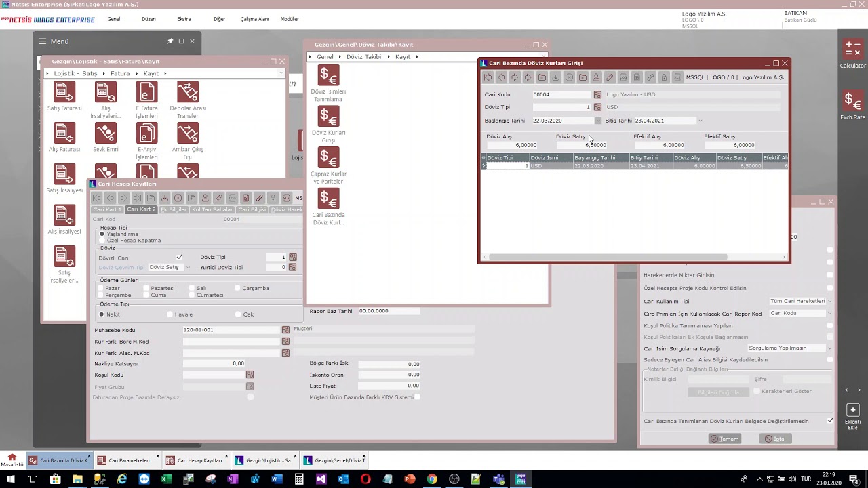This screenshot has width=868, height=488.
Task: Click pencil edit icon in Döviz Kurları toolbar
Action: pos(610,77)
